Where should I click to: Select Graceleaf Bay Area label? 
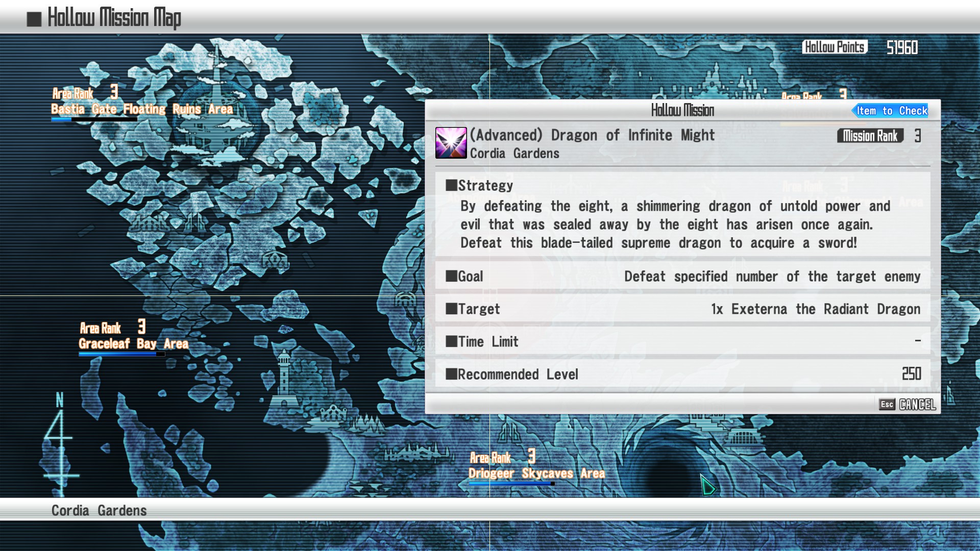click(134, 344)
